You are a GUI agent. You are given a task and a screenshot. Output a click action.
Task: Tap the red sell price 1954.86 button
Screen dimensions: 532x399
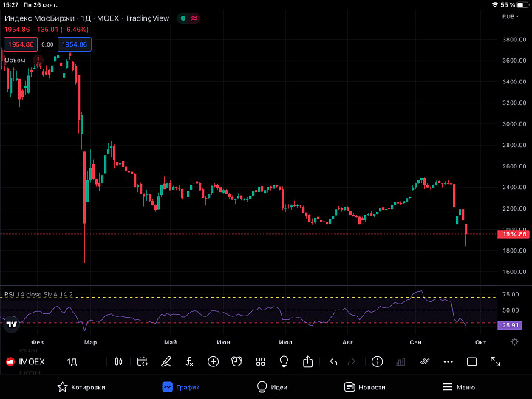21,44
